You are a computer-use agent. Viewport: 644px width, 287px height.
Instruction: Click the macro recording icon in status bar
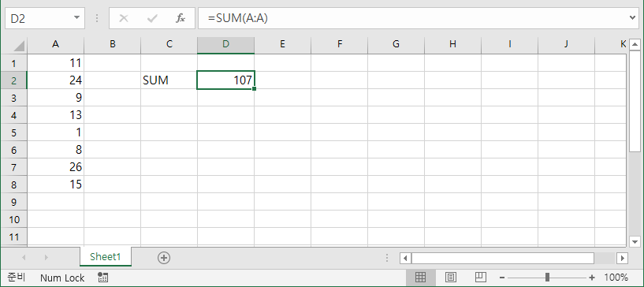[103, 278]
